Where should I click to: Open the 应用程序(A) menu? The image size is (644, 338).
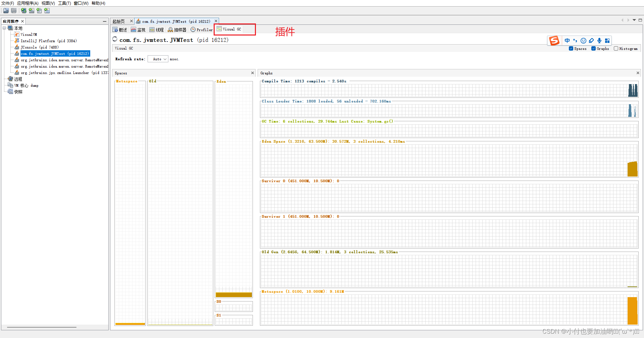[x=28, y=3]
